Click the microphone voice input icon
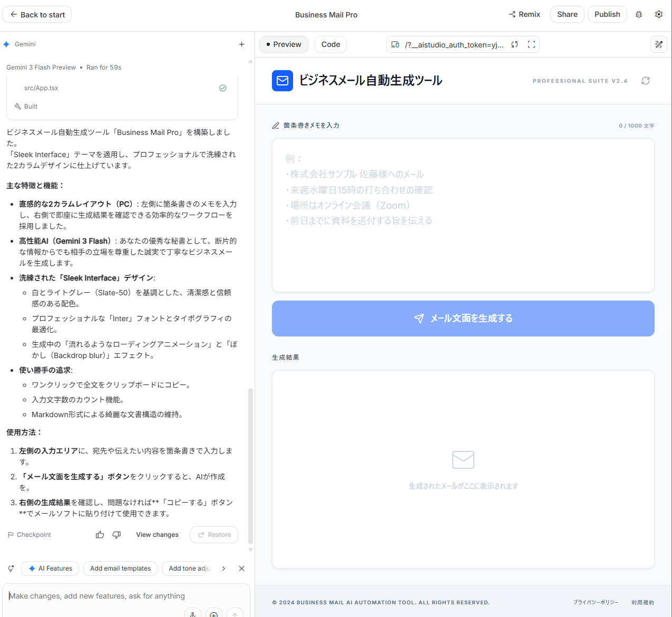The width and height of the screenshot is (672, 617). (x=193, y=614)
